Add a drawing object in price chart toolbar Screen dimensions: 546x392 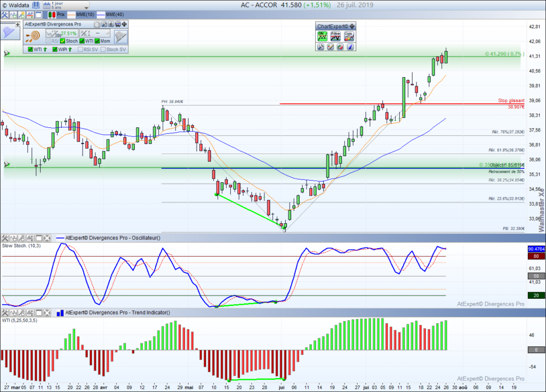pyautogui.click(x=21, y=14)
